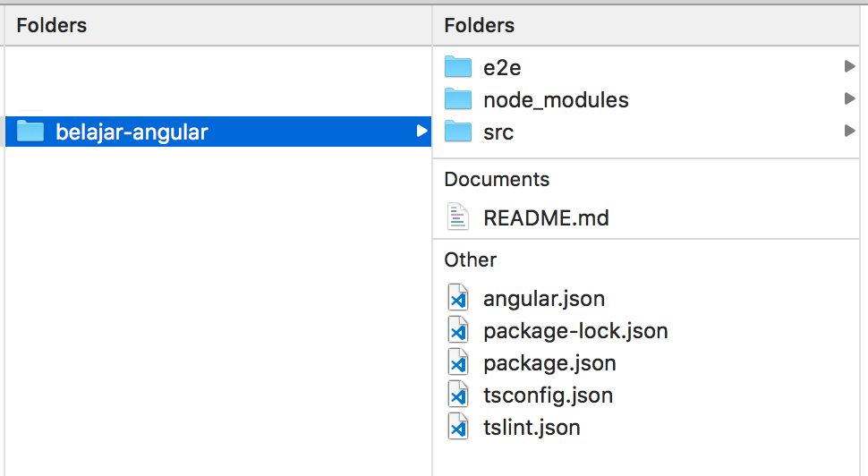This screenshot has height=476, width=868.
Task: Click the package.json file icon
Action: point(458,362)
